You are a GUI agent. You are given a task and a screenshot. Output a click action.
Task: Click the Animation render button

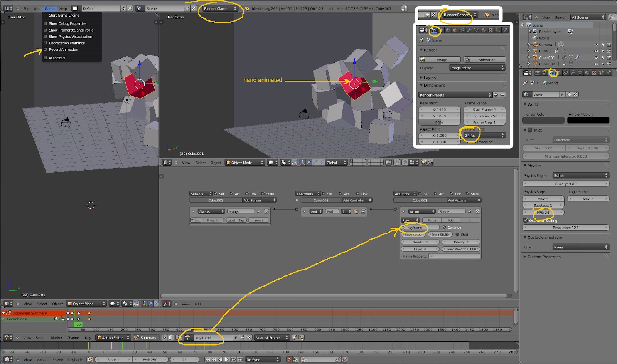click(484, 59)
